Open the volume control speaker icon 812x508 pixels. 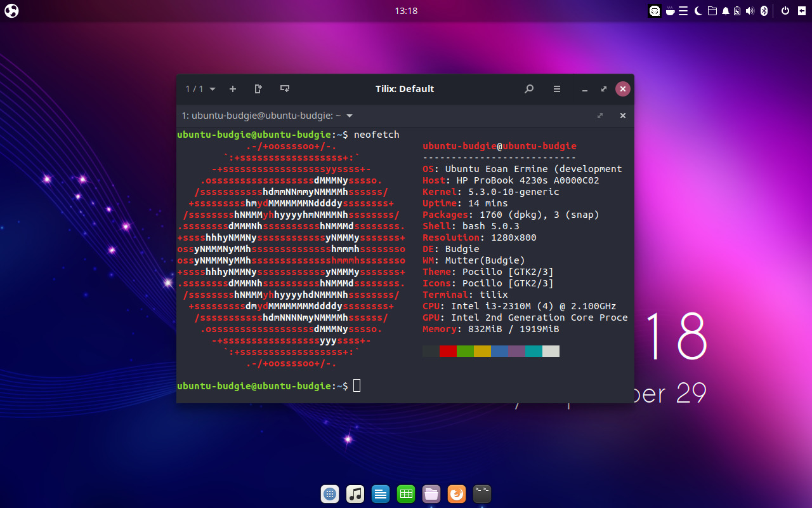coord(750,11)
